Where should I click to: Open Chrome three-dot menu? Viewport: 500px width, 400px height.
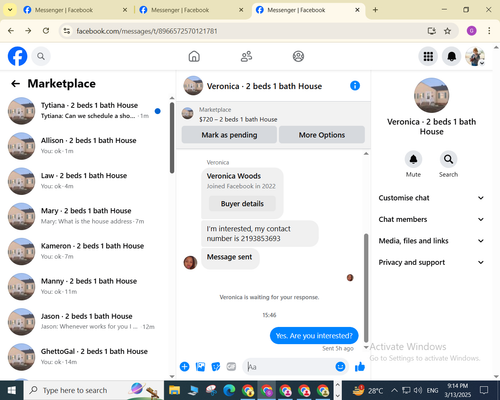[x=489, y=31]
